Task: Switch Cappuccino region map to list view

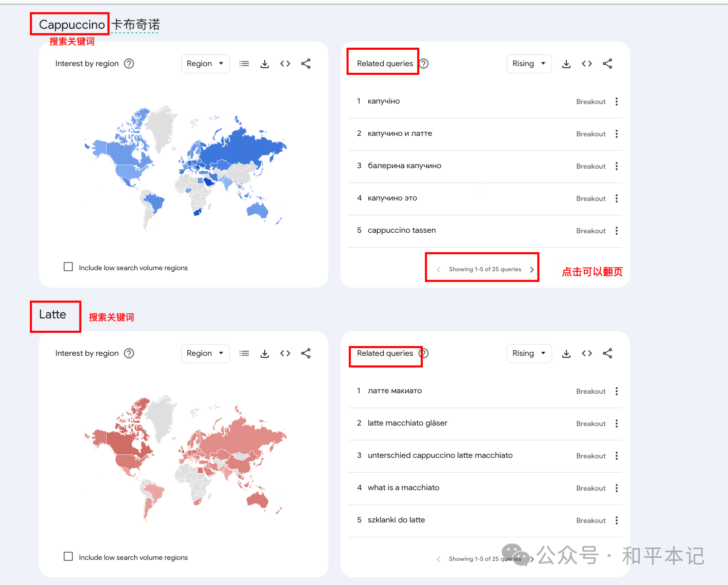Action: (244, 64)
